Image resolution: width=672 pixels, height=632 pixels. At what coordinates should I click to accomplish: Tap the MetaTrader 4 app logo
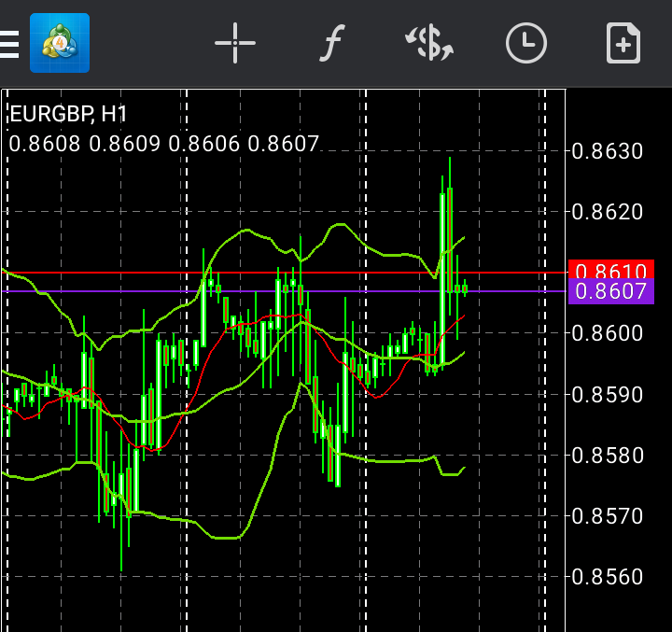point(60,43)
